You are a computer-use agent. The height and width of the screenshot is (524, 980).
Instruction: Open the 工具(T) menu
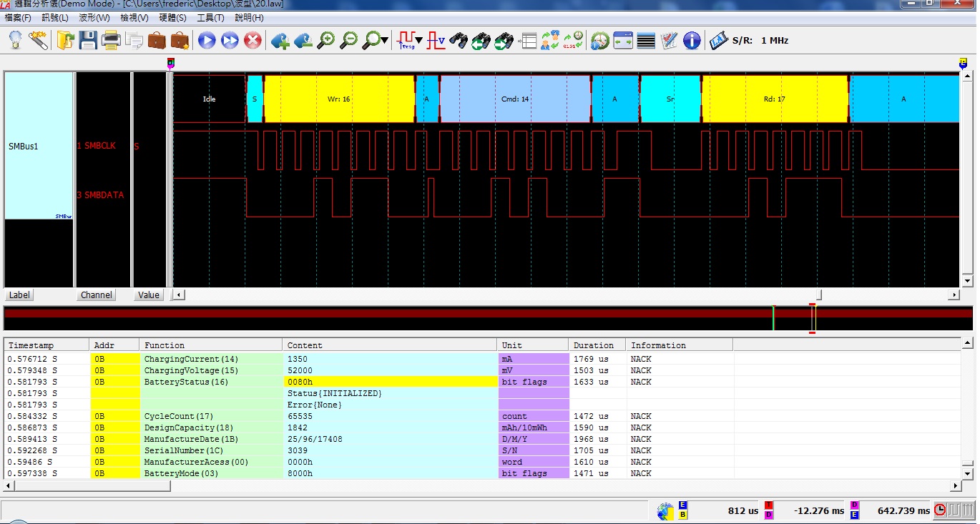click(210, 18)
